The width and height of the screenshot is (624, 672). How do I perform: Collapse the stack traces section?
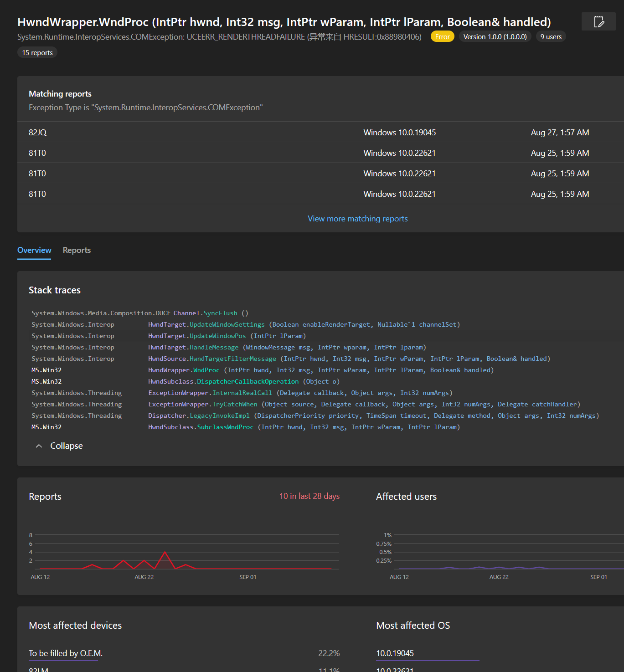pos(58,446)
